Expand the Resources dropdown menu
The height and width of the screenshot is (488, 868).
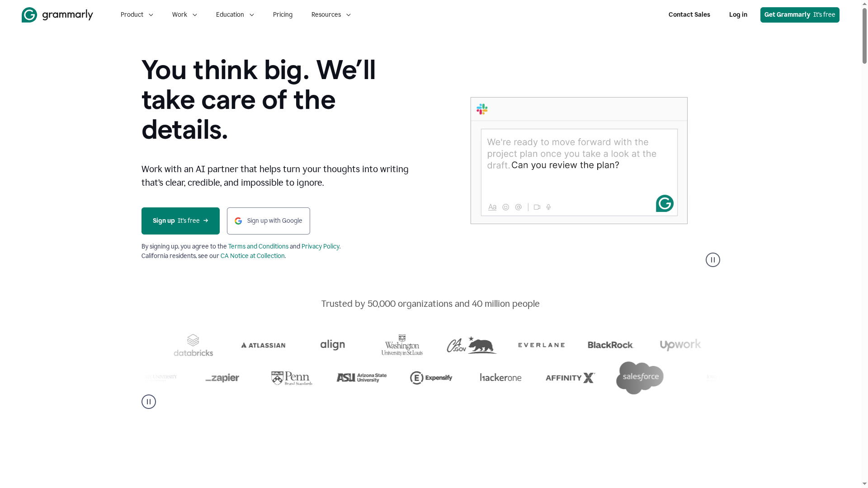click(331, 15)
